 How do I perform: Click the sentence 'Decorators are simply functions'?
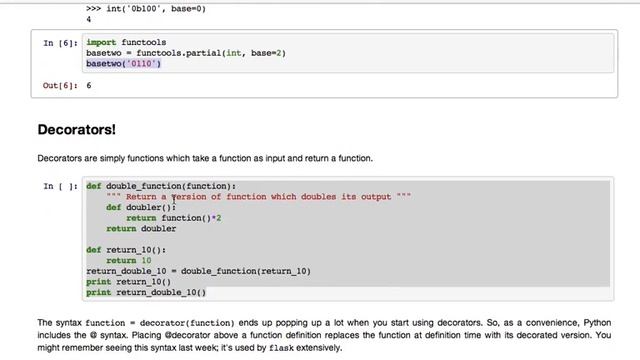(205, 158)
